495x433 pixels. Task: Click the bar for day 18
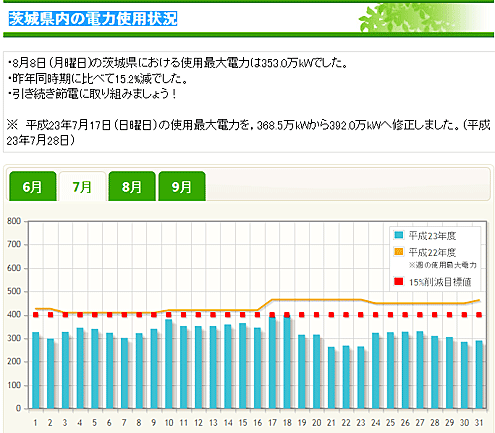click(287, 362)
